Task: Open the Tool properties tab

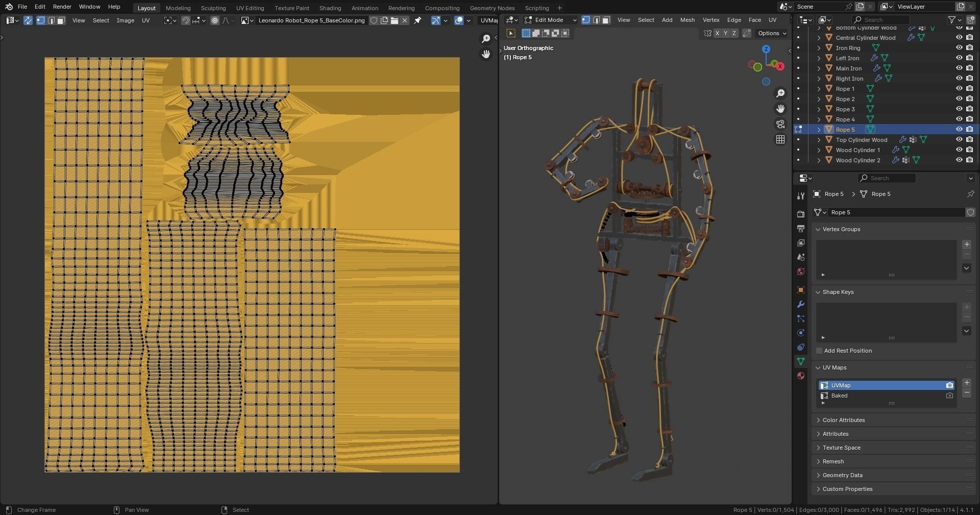Action: pos(800,196)
